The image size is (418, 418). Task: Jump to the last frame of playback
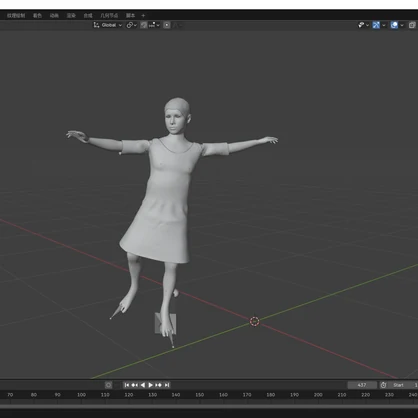coord(167,385)
